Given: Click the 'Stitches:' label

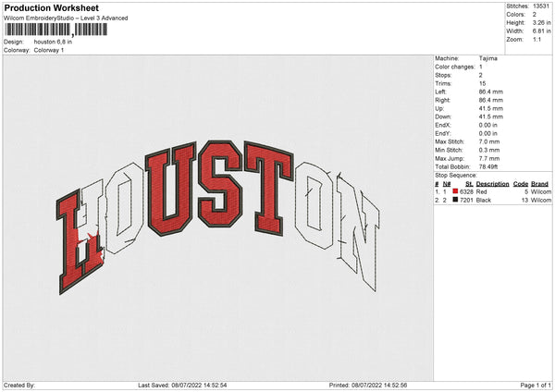Looking at the screenshot, I should [x=517, y=6].
